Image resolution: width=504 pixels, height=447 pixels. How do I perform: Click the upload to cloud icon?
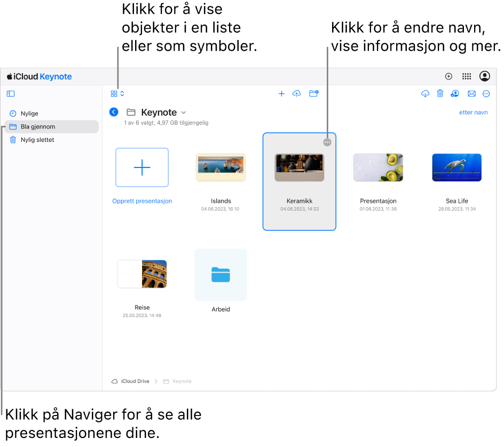(x=297, y=93)
